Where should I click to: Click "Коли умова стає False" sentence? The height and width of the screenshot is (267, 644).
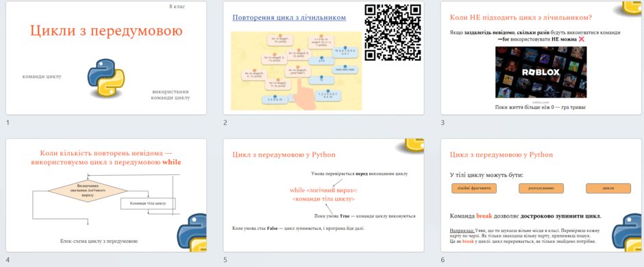coord(298,229)
